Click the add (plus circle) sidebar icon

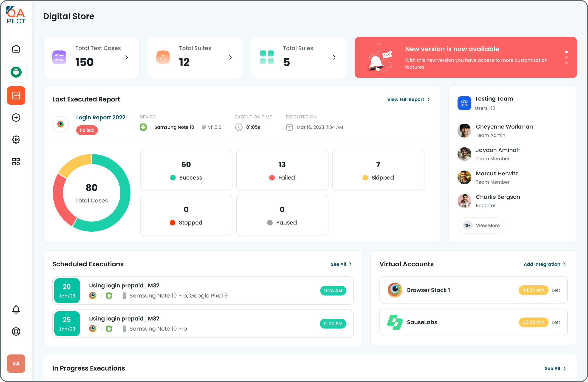click(16, 118)
